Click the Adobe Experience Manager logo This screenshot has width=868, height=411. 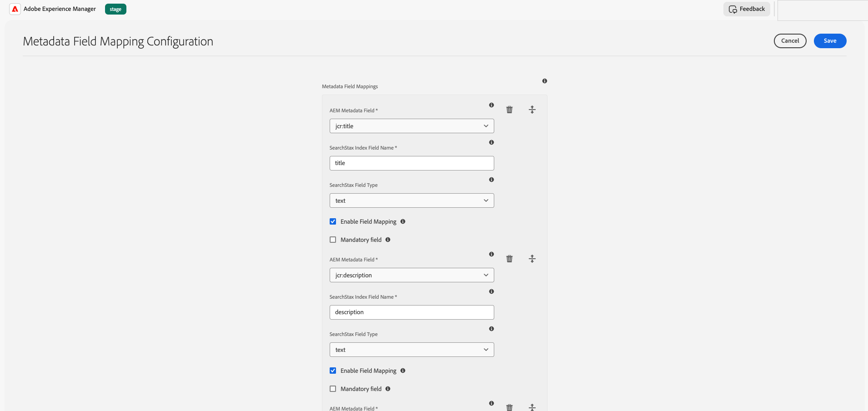(15, 9)
